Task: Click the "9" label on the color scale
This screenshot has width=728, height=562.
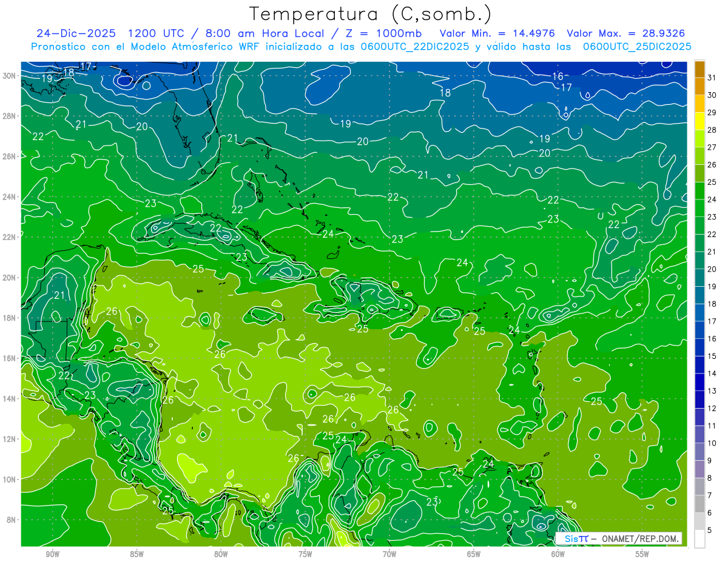Action: [710, 461]
